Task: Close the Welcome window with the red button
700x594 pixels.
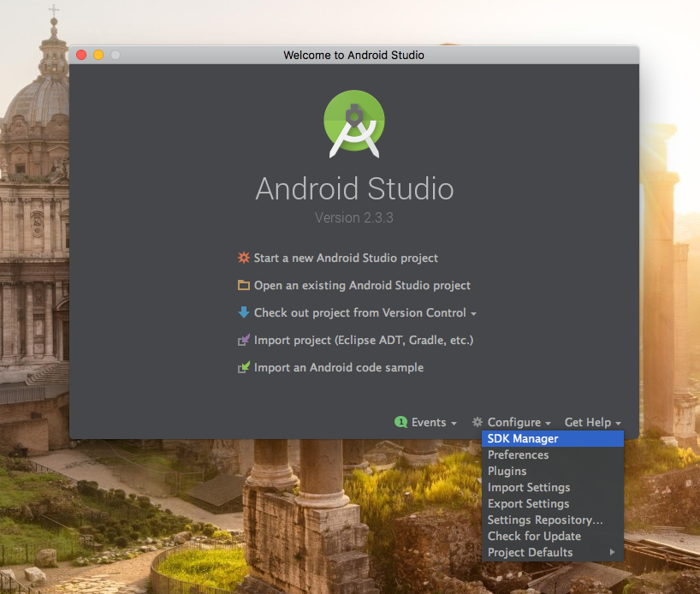Action: pos(81,55)
